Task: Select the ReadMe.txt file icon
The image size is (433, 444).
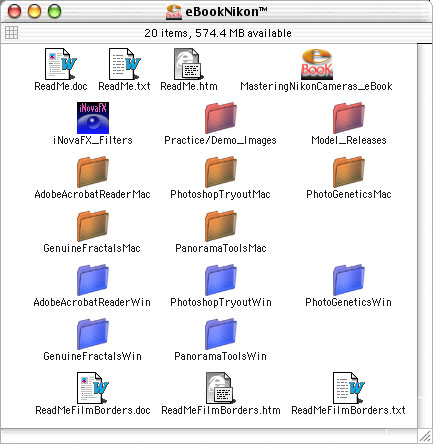Action: tap(125, 64)
